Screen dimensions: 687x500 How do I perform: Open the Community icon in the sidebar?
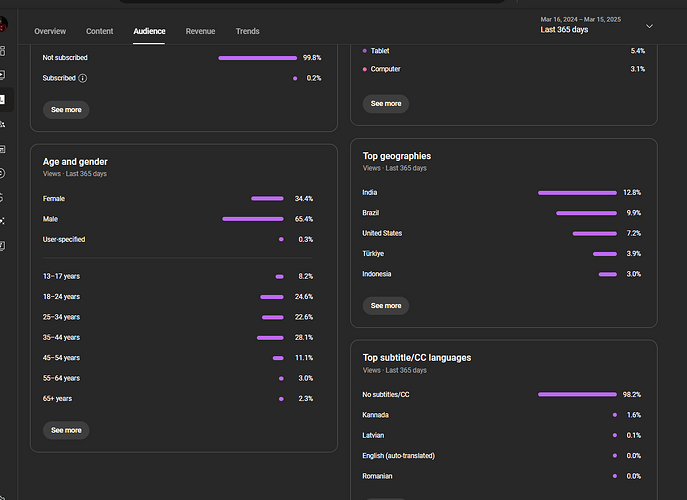[3, 124]
